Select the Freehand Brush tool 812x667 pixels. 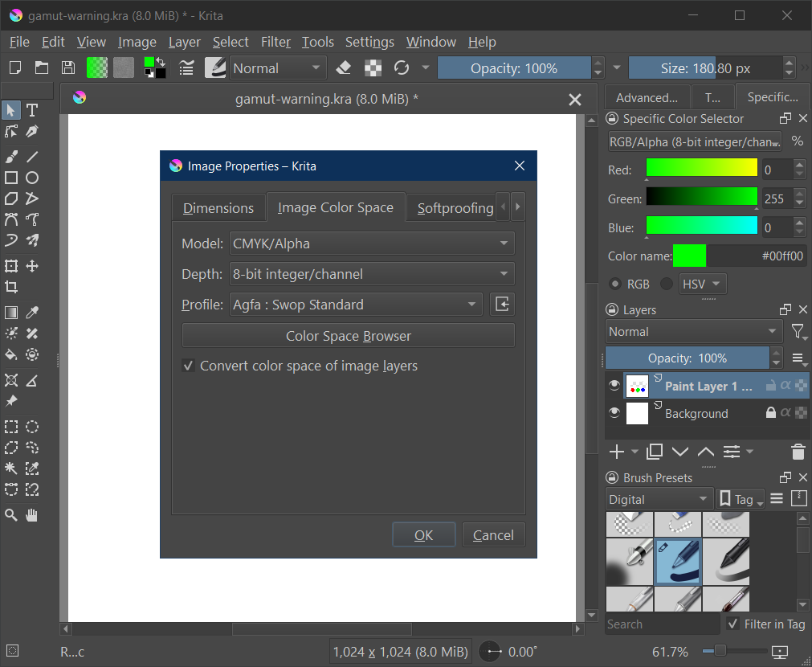tap(11, 157)
